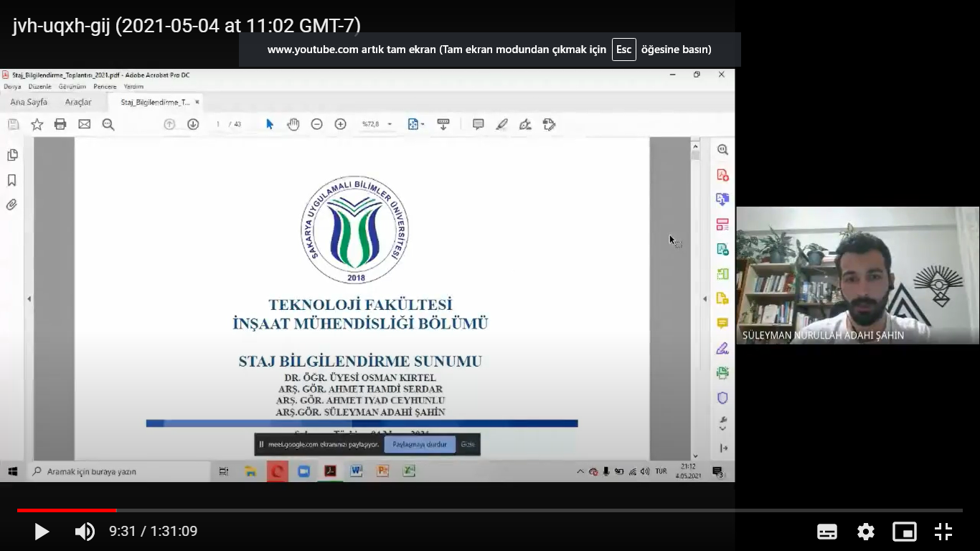
Task: Activate the Selection arrow tool
Action: (270, 124)
